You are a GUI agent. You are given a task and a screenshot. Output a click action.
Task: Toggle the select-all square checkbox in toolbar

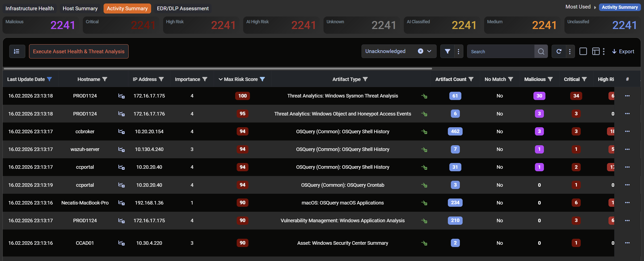coord(583,51)
